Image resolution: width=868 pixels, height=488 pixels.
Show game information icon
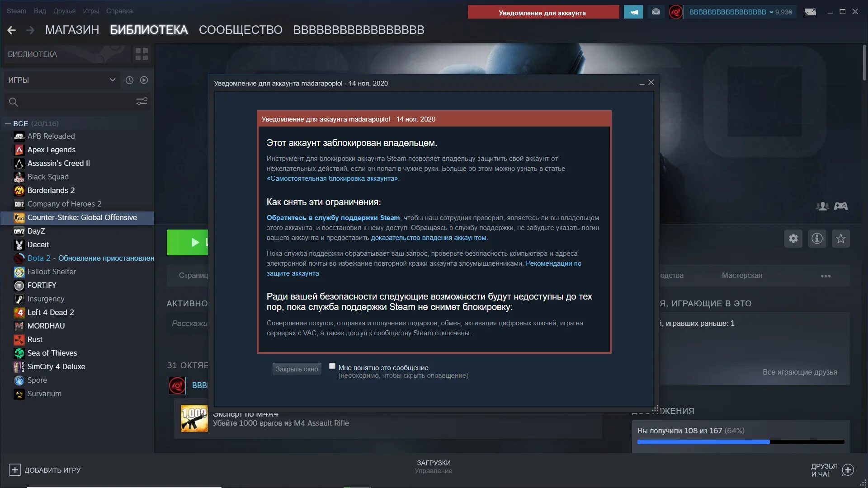point(817,239)
